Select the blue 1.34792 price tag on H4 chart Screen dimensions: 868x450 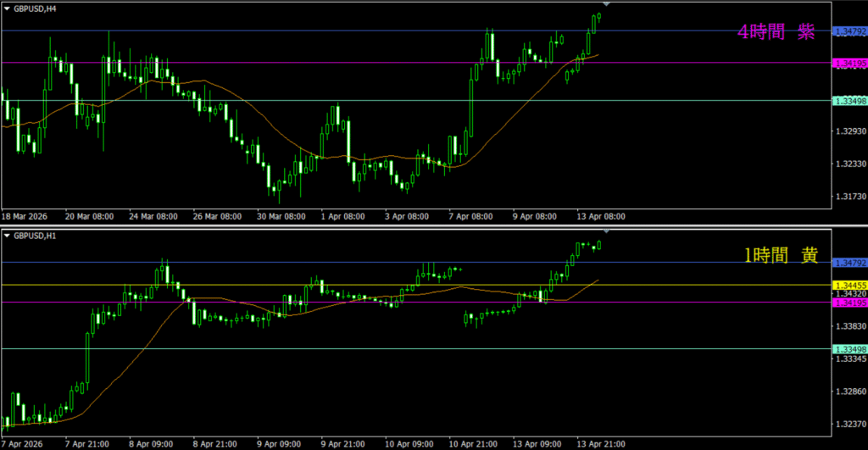(x=849, y=31)
